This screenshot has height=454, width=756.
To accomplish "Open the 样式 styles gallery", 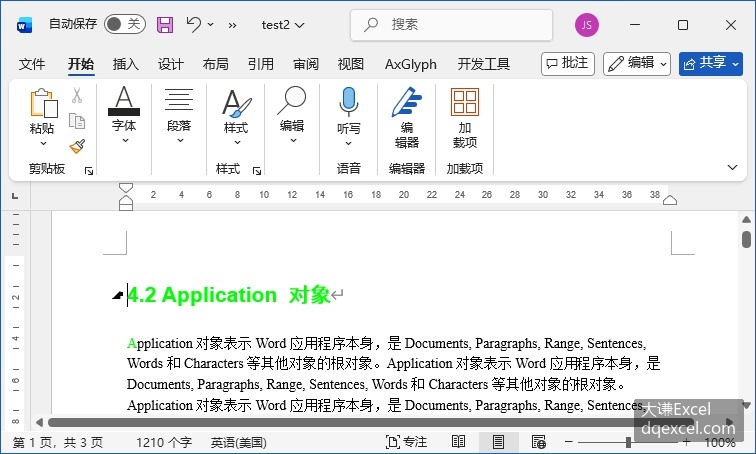I will coord(236,116).
